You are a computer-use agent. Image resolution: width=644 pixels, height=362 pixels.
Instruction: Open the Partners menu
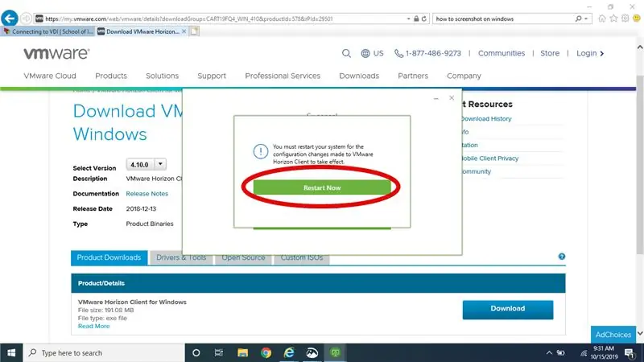point(413,76)
